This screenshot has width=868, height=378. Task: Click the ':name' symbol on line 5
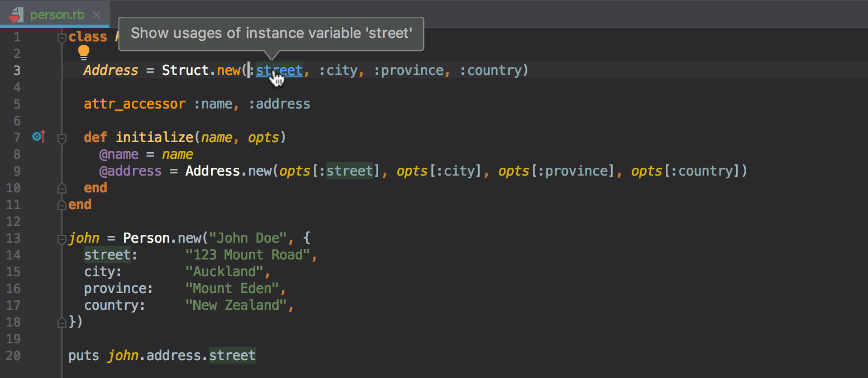[213, 104]
